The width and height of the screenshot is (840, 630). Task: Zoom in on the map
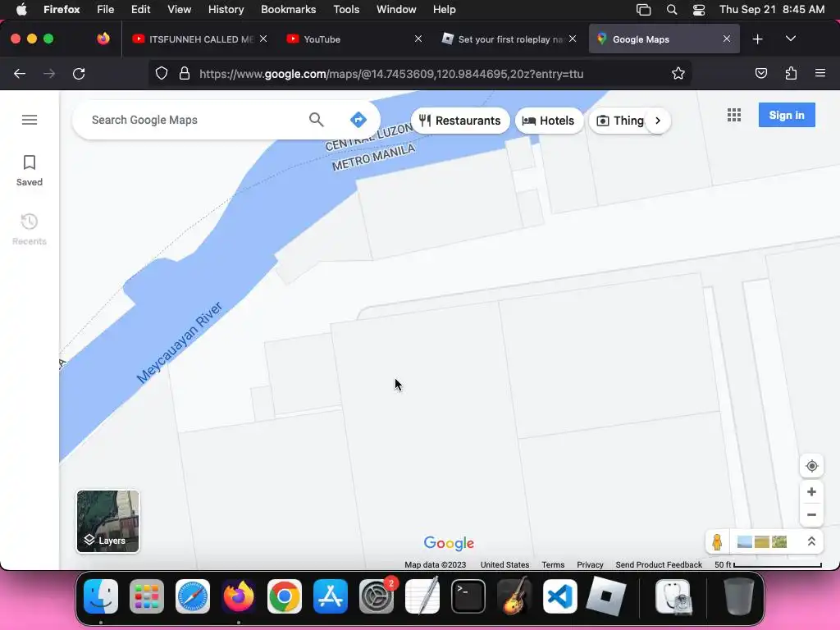(811, 492)
